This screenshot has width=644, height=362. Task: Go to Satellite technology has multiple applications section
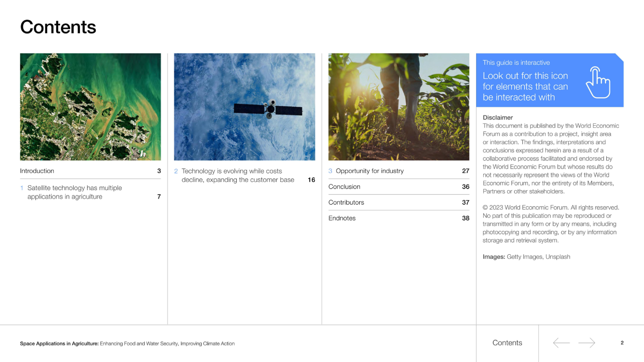point(90,192)
